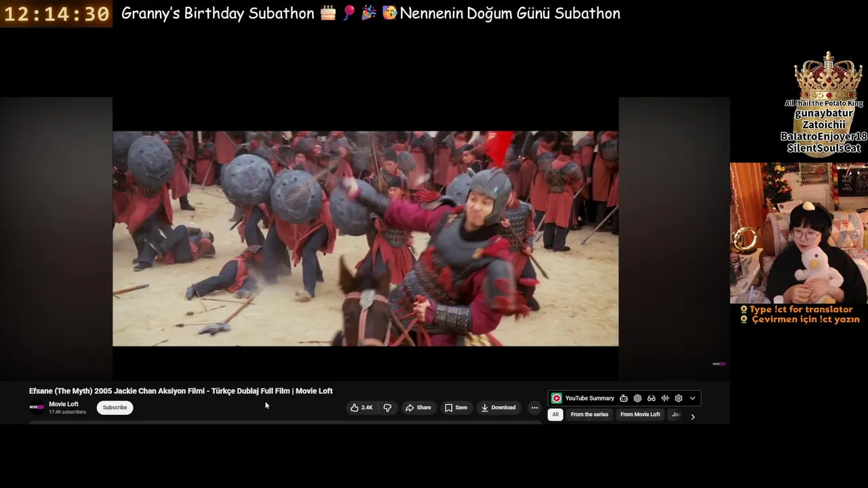
Task: Click username 'SilentSoulsCat' in the list
Action: tap(824, 148)
